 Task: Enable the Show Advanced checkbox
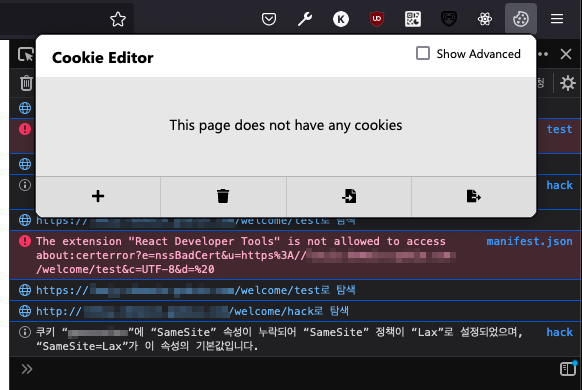tap(423, 53)
